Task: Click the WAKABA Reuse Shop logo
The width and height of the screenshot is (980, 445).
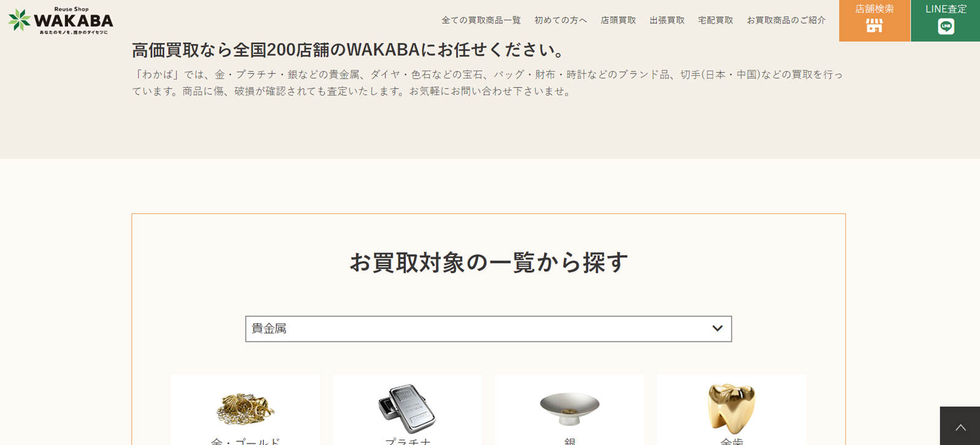Action: click(x=61, y=20)
